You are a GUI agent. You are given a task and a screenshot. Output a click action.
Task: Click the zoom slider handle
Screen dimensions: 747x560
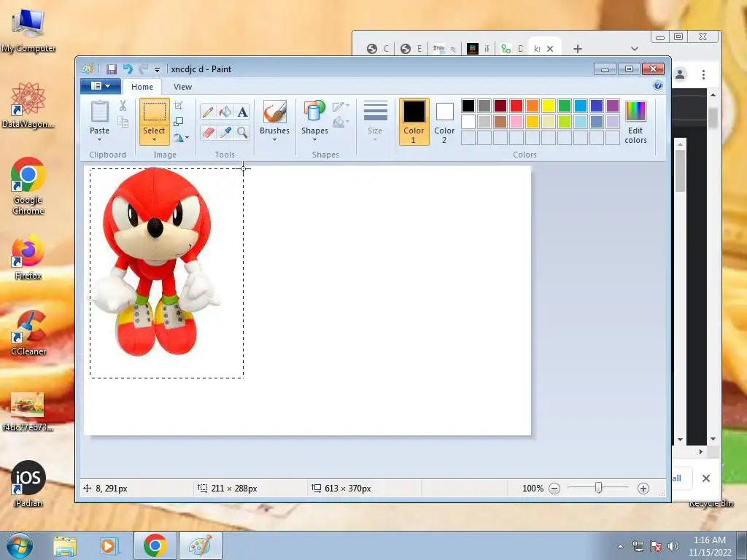click(x=599, y=488)
